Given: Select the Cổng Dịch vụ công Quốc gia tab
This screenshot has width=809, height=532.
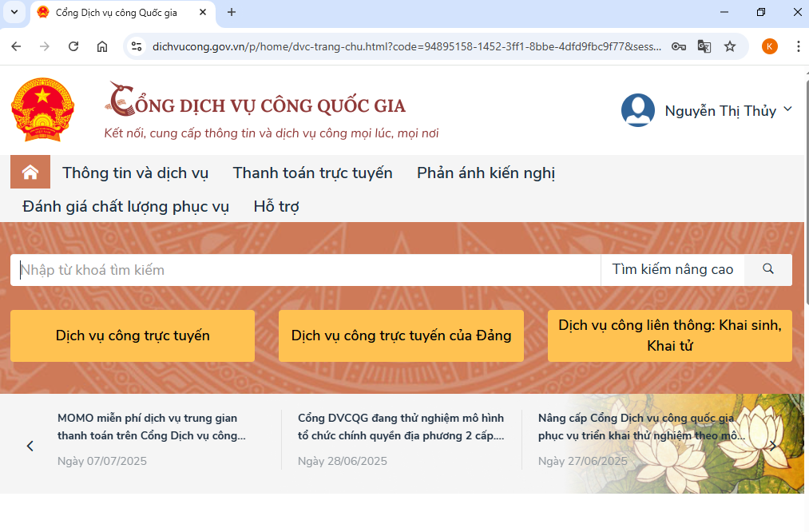Looking at the screenshot, I should pos(123,13).
